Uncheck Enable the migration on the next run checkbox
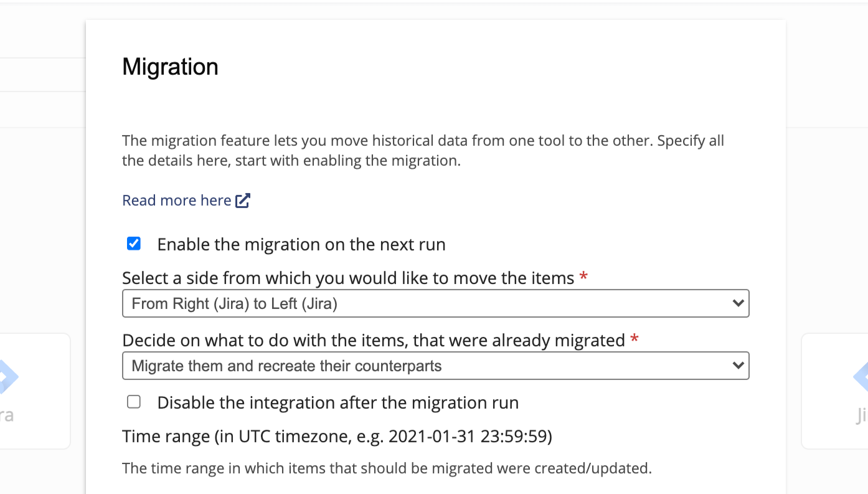Viewport: 868px width, 494px height. (x=134, y=244)
